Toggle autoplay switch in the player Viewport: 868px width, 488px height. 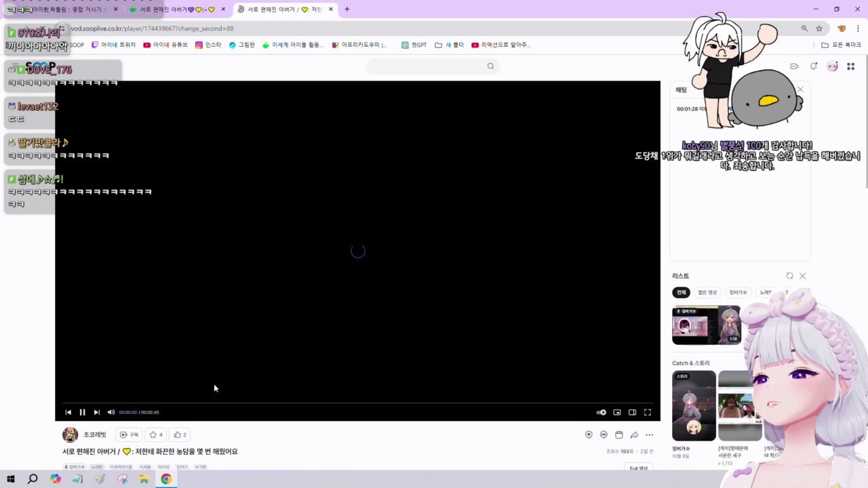pyautogui.click(x=601, y=412)
